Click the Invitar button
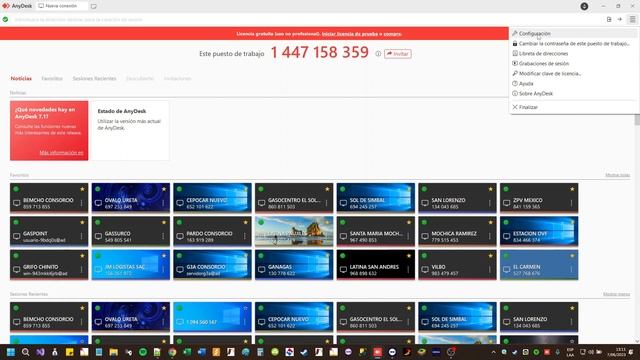The width and height of the screenshot is (640, 360). pos(398,54)
